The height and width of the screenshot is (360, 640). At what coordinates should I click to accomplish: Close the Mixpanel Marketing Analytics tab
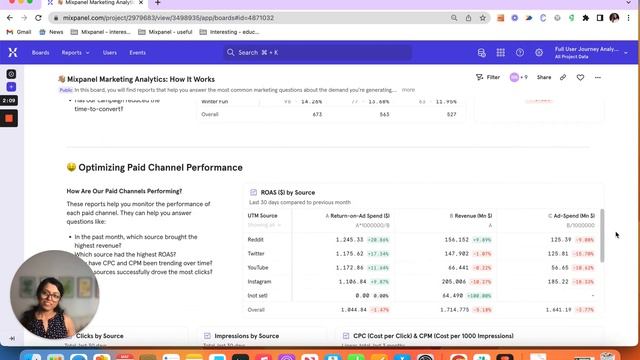[x=141, y=3]
